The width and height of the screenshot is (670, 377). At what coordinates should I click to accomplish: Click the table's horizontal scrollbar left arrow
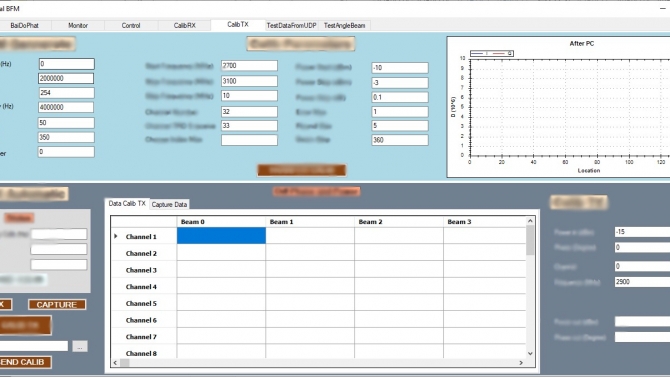coord(115,362)
